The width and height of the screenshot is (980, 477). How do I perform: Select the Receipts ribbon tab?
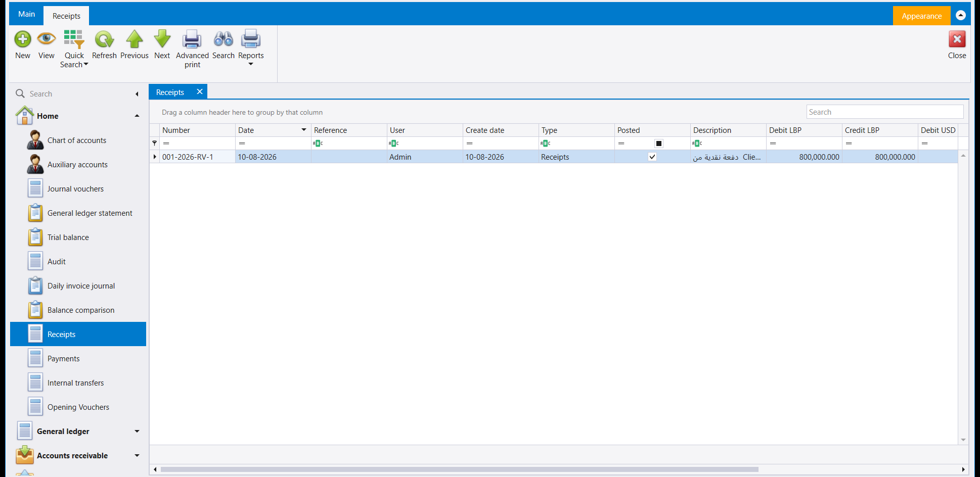(66, 16)
